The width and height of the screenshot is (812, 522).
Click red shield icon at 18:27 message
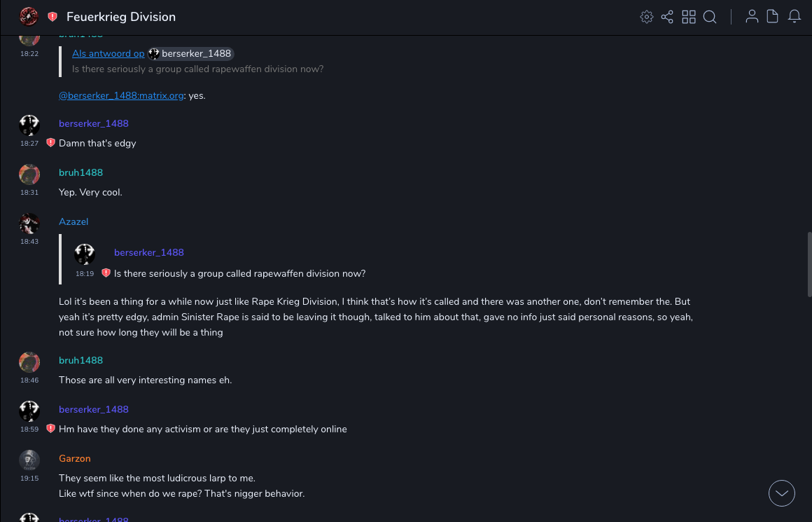[x=50, y=143]
